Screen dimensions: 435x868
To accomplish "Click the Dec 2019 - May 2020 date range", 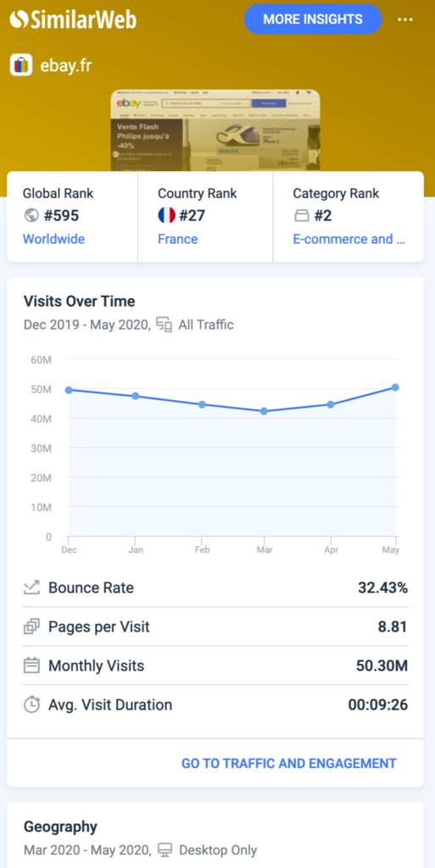I will click(86, 325).
